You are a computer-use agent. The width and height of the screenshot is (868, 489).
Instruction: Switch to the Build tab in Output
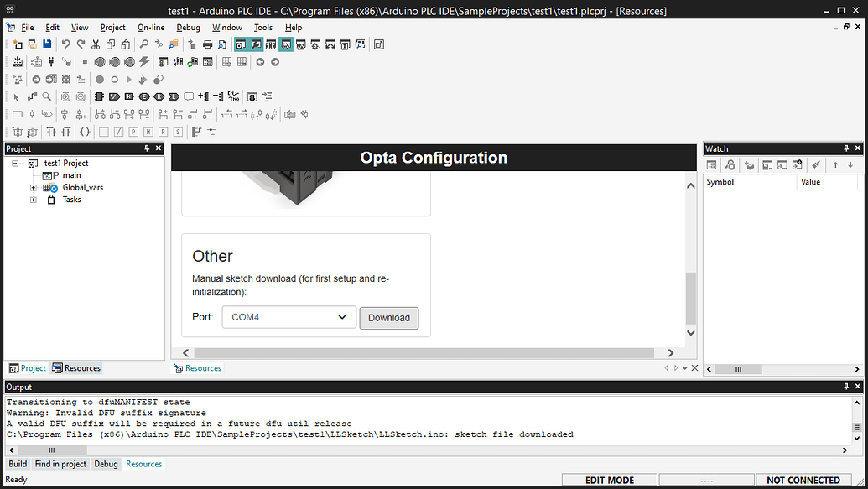pyautogui.click(x=18, y=464)
